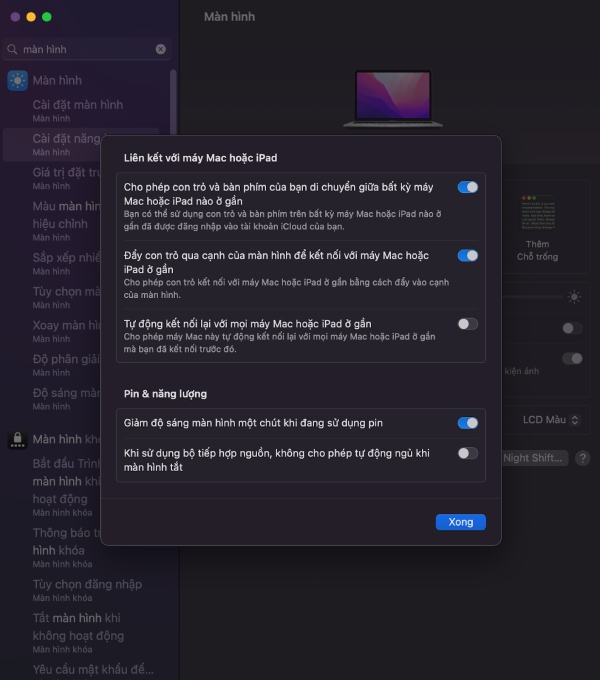600x680 pixels.
Task: Turn off push cursor through screen edge toggle
Action: click(x=468, y=255)
